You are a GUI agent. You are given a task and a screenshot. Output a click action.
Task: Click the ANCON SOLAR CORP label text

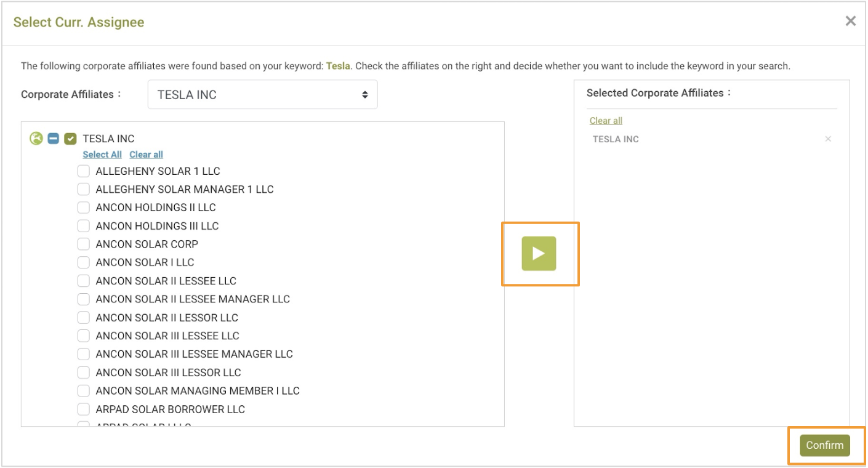coord(147,244)
